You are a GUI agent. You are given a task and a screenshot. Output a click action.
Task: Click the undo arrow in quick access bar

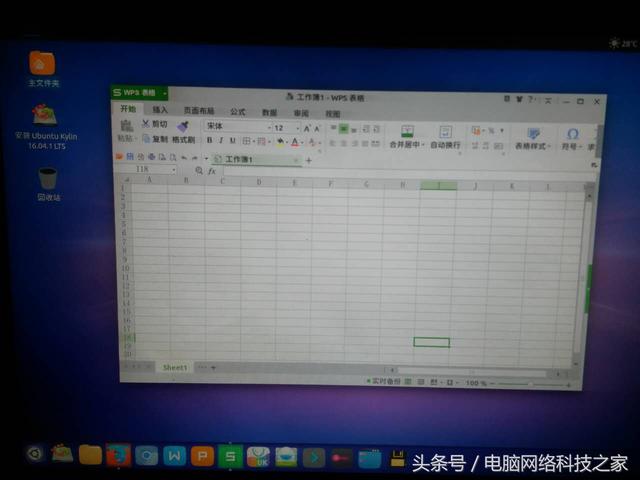(184, 158)
